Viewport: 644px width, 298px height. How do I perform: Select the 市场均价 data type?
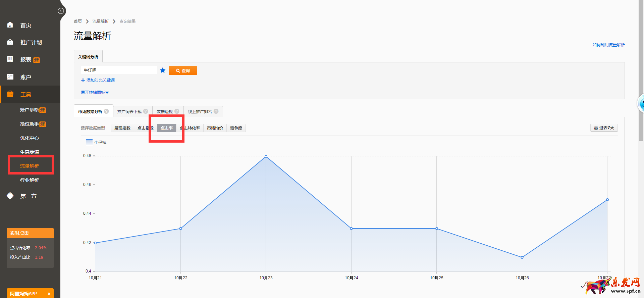pyautogui.click(x=215, y=128)
